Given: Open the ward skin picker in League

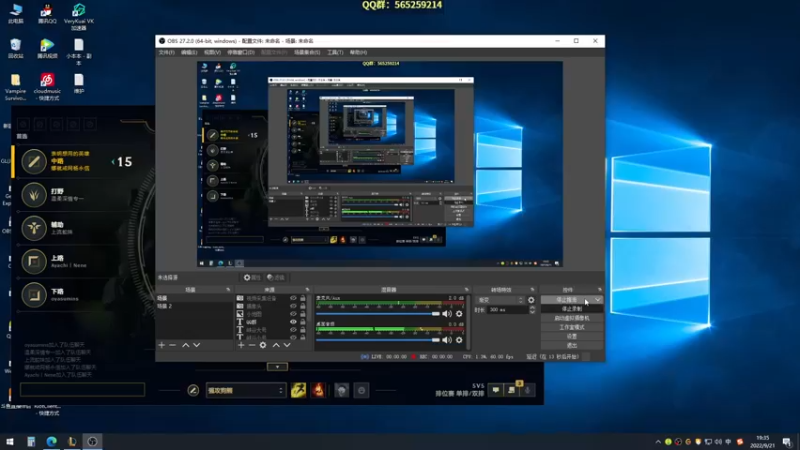Looking at the screenshot, I should pyautogui.click(x=342, y=390).
